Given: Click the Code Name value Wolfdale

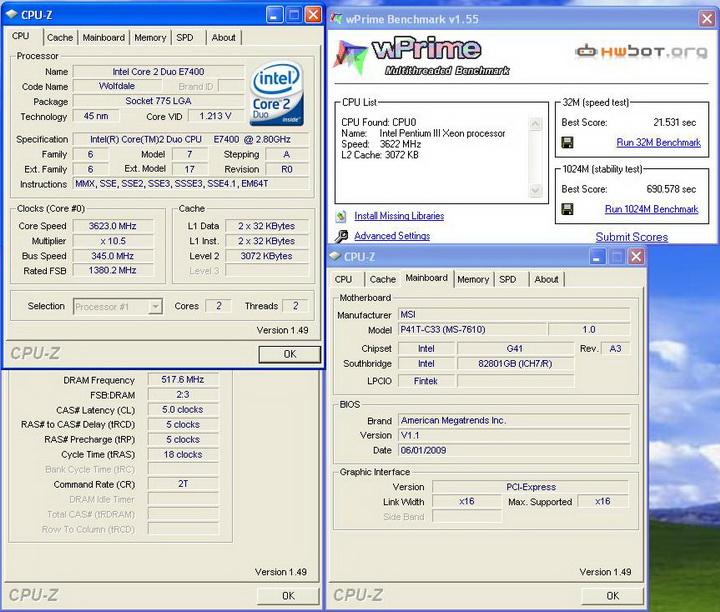Looking at the screenshot, I should coord(117,86).
